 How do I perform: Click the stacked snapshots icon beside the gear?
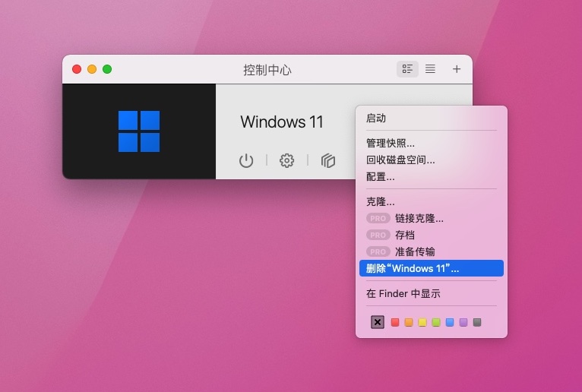click(328, 160)
